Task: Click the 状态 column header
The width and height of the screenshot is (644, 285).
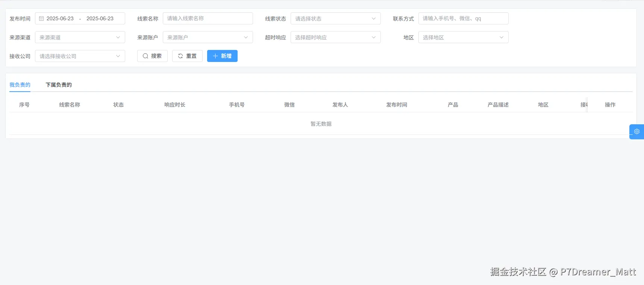Action: 118,105
